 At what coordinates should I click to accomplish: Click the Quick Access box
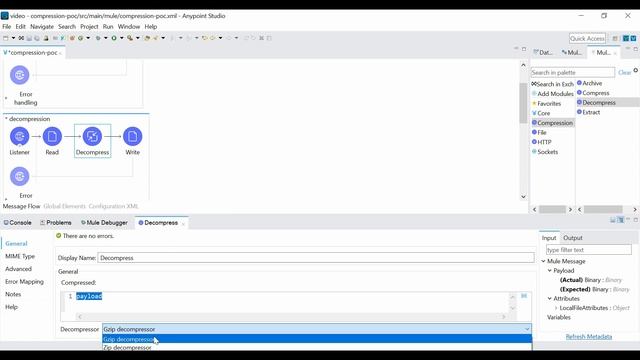point(587,38)
